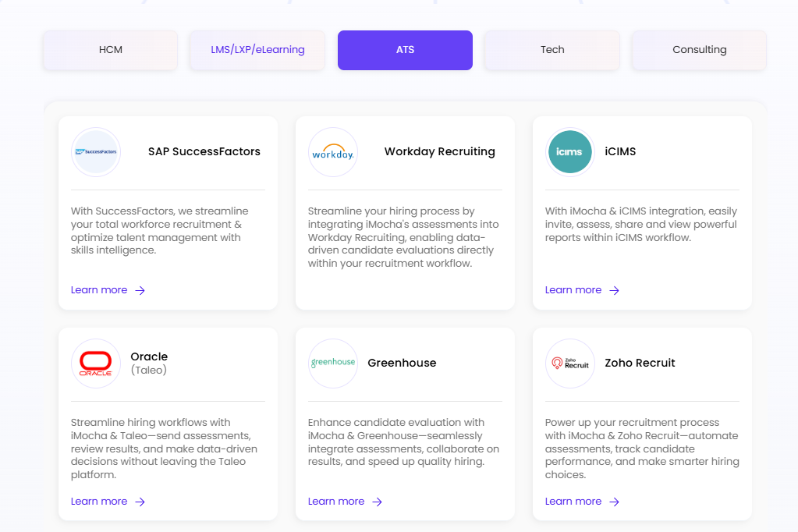Open Learn more for SAP SuccessFactors

tap(108, 290)
